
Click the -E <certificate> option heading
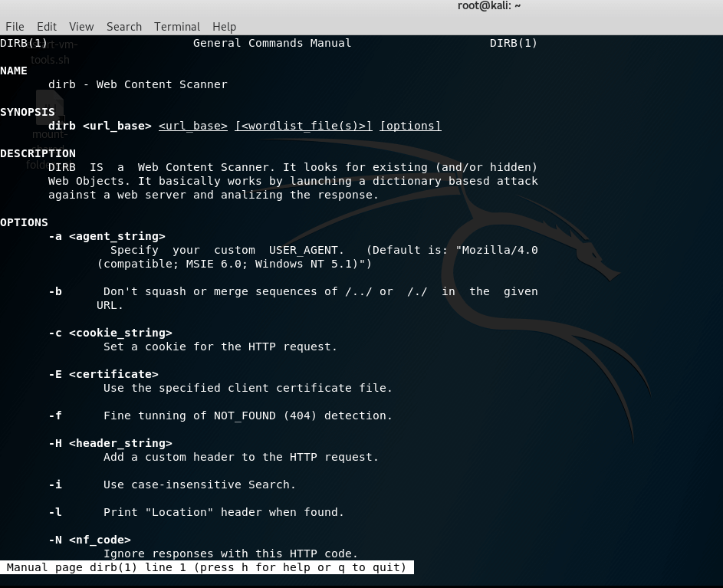(104, 374)
